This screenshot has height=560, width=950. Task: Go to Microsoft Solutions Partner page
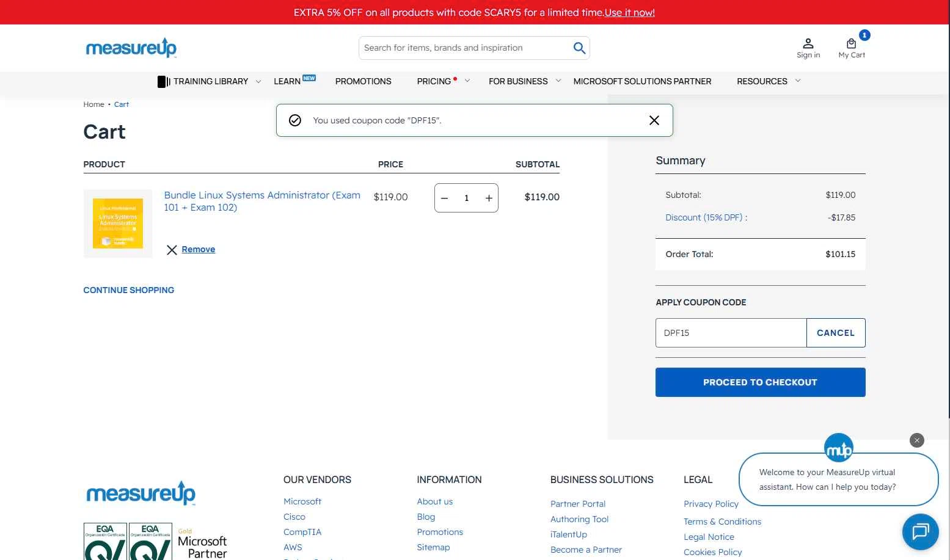(642, 81)
